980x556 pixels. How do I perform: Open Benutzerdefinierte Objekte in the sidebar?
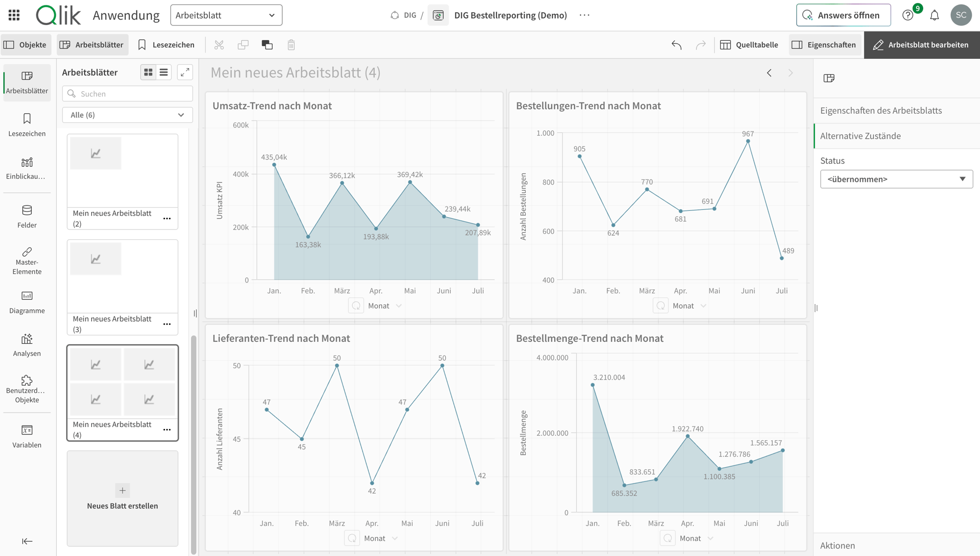pos(27,389)
